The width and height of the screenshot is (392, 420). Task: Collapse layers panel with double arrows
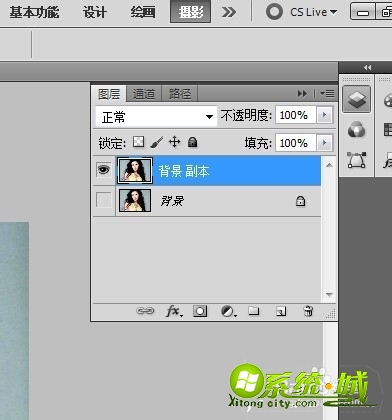(x=302, y=94)
